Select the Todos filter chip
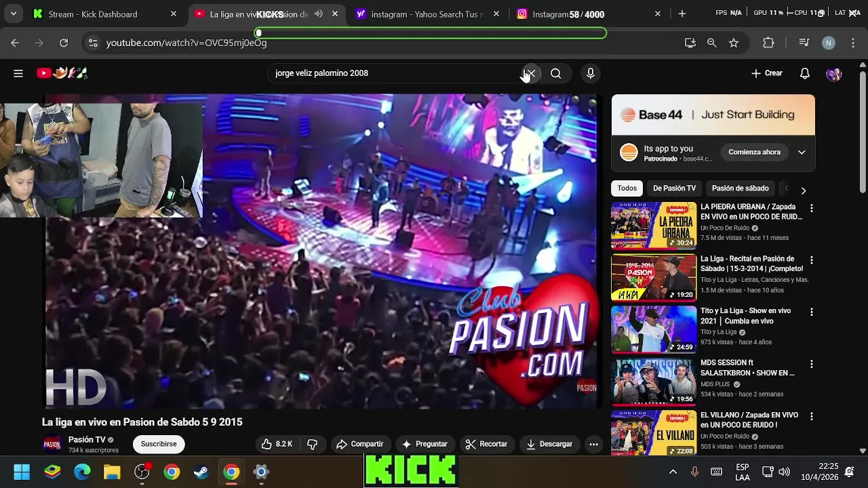The height and width of the screenshot is (488, 868). (627, 188)
